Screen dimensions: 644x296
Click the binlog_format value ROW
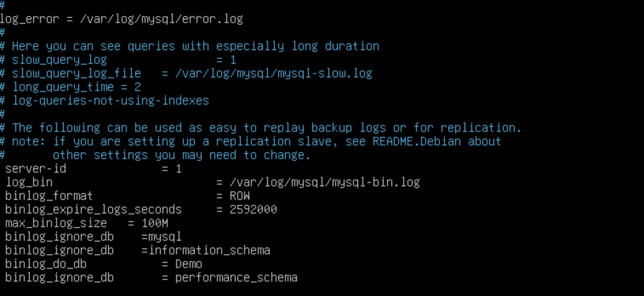tap(239, 196)
